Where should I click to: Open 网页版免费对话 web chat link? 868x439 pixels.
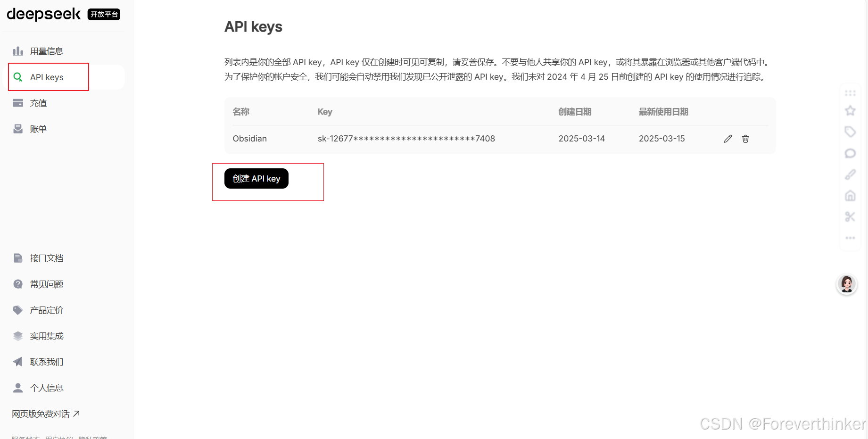click(x=46, y=414)
